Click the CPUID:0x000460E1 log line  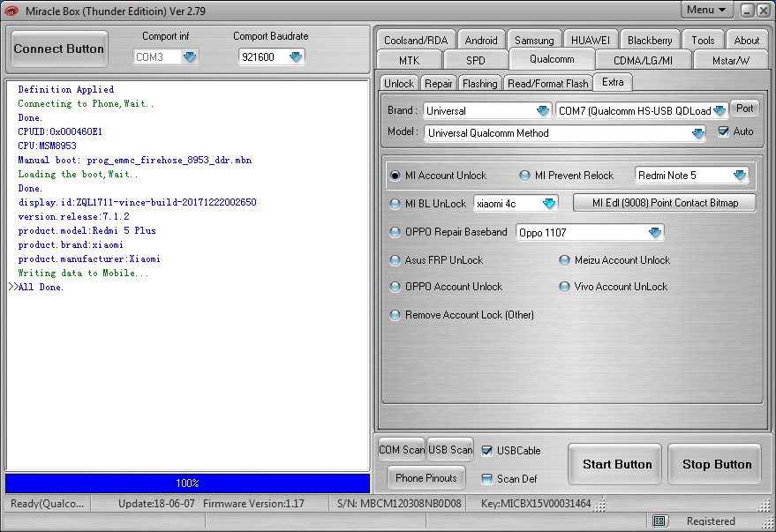coord(60,131)
